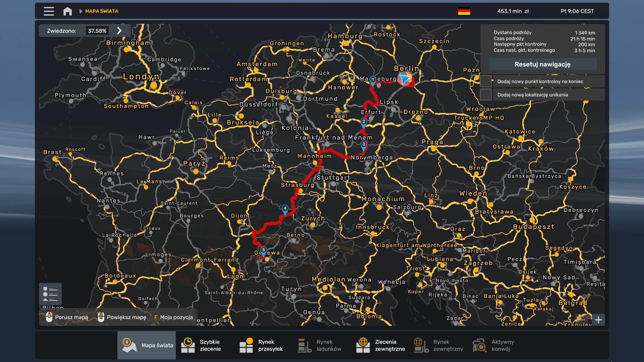Select route checkpoint marker 2

[x=364, y=122]
